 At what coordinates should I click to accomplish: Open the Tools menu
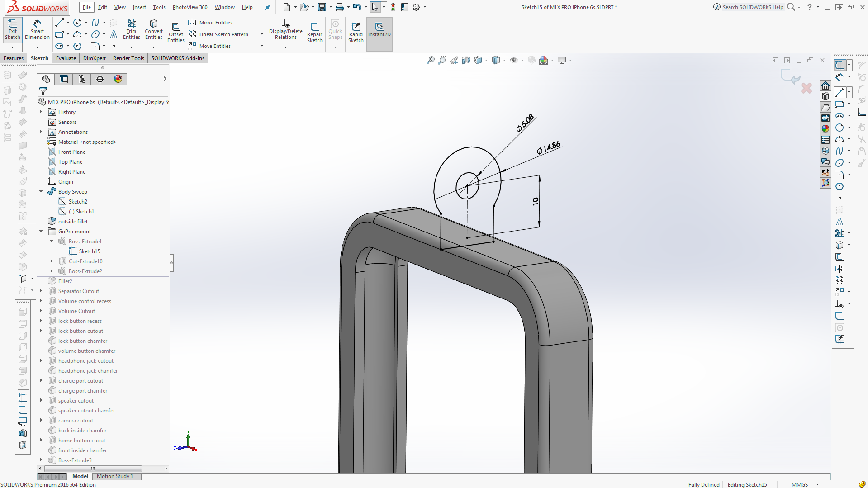click(x=159, y=7)
